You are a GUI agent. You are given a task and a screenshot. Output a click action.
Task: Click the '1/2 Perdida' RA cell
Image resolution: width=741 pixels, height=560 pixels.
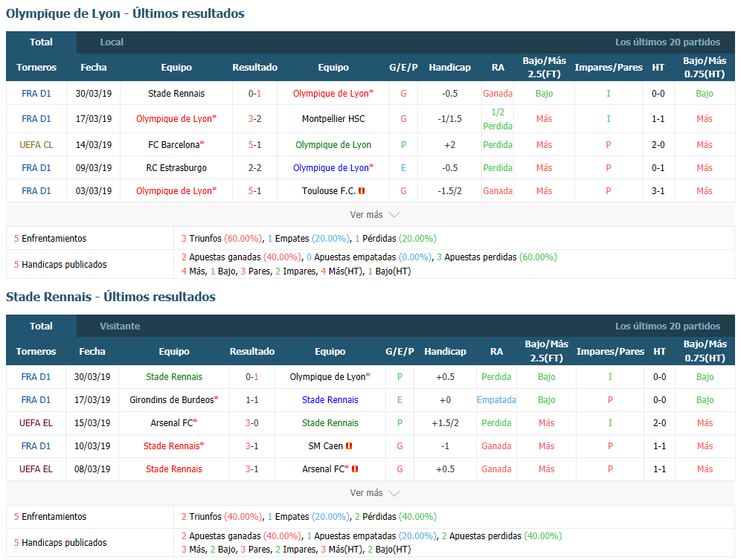498,119
